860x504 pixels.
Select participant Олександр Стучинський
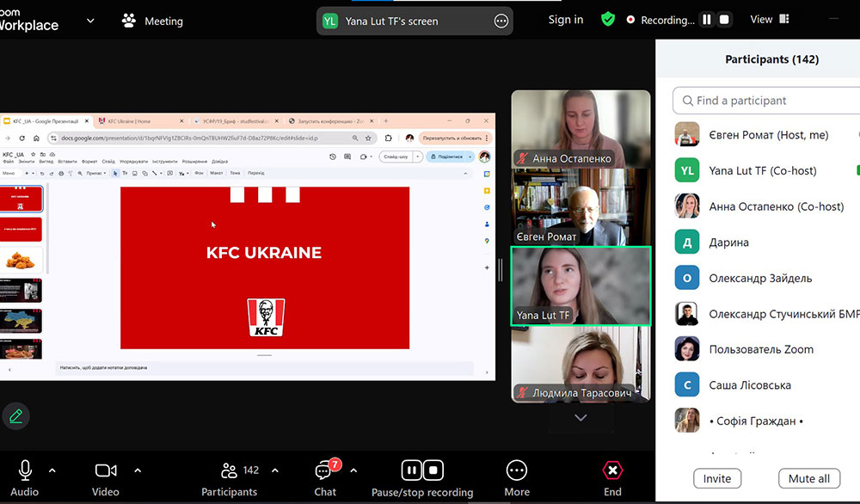coord(767,314)
